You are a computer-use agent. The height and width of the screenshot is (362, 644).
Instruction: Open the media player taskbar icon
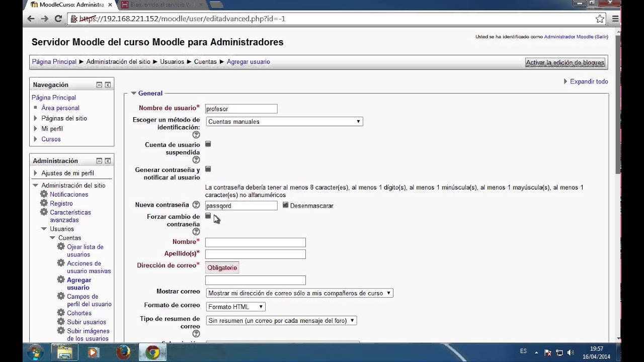(x=94, y=352)
